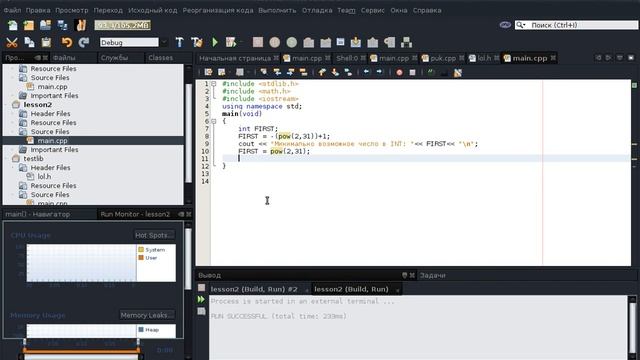Click the New Project toolbar icon
This screenshot has width=640, height=360.
point(29,25)
